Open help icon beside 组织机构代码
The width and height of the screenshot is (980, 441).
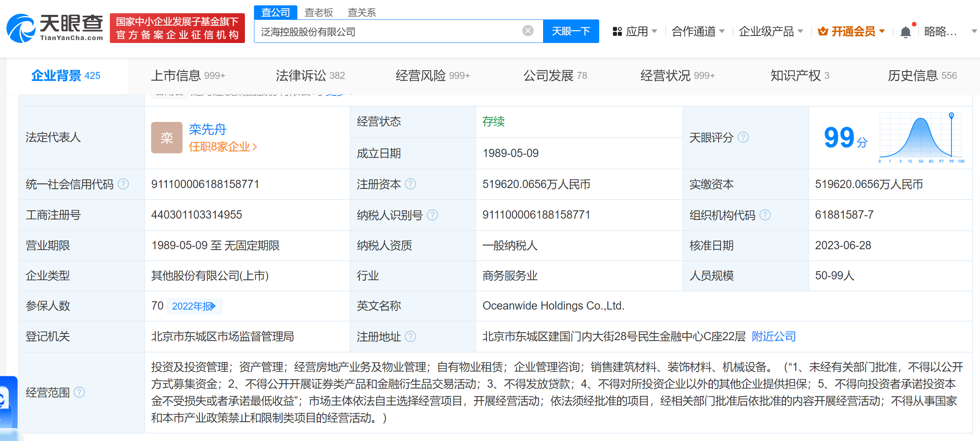(x=765, y=215)
